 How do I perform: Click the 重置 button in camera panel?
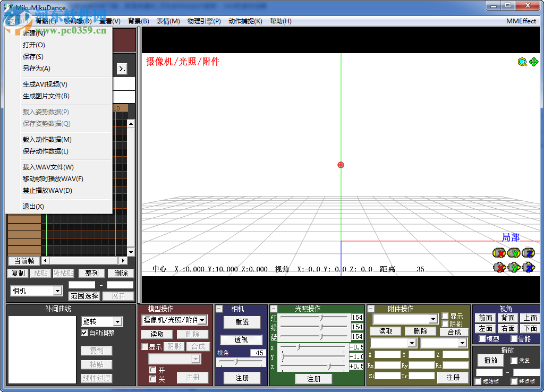pos(242,322)
